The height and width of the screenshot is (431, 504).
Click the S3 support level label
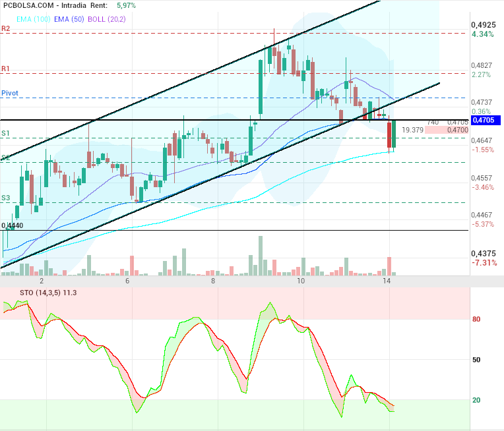click(6, 198)
